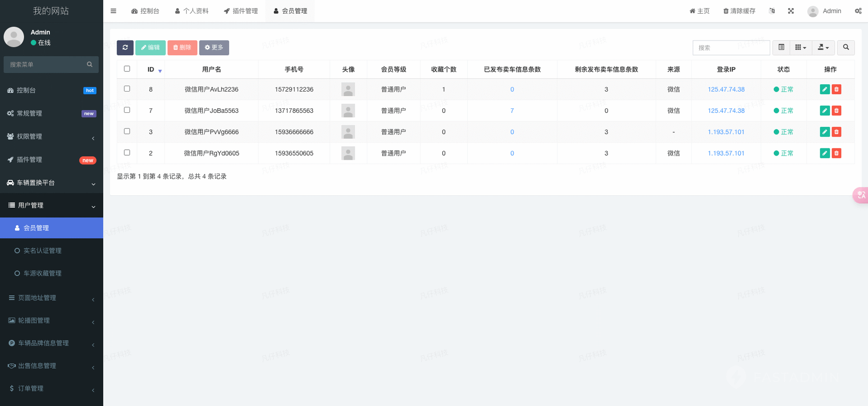Click the fullscreen icon in top bar

(790, 11)
